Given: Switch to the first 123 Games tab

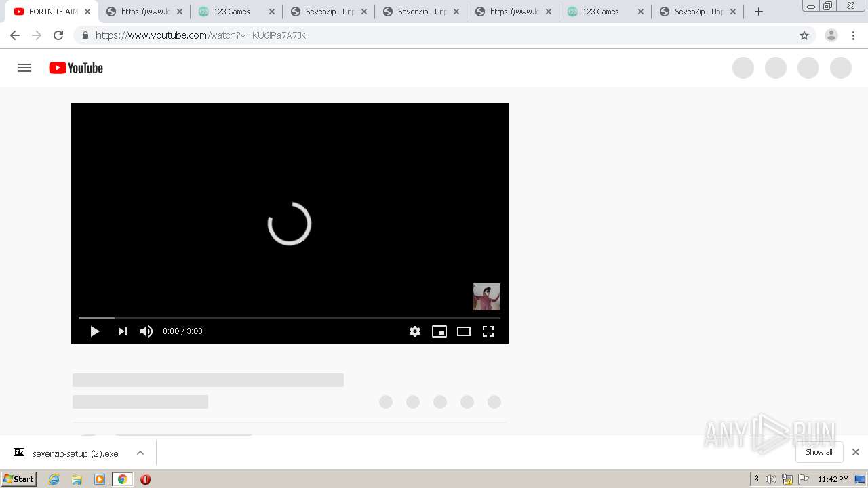Looking at the screenshot, I should pos(237,12).
